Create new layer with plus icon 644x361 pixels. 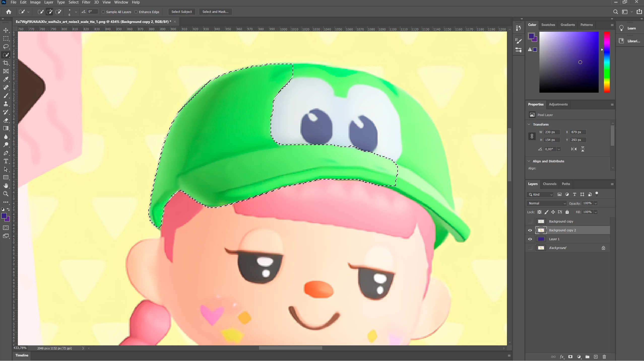(596, 357)
